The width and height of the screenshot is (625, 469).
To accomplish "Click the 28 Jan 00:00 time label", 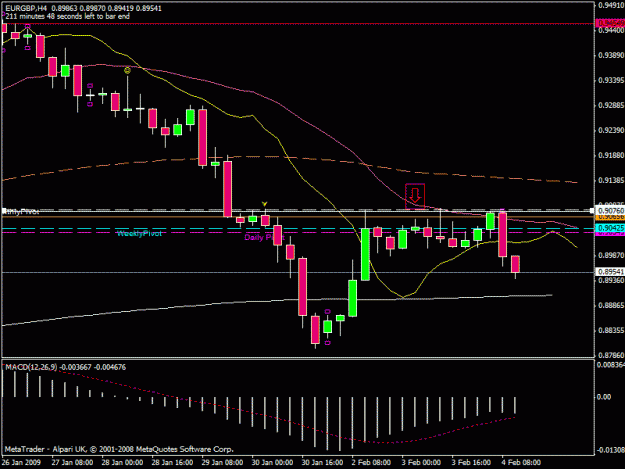I will 122,463.
